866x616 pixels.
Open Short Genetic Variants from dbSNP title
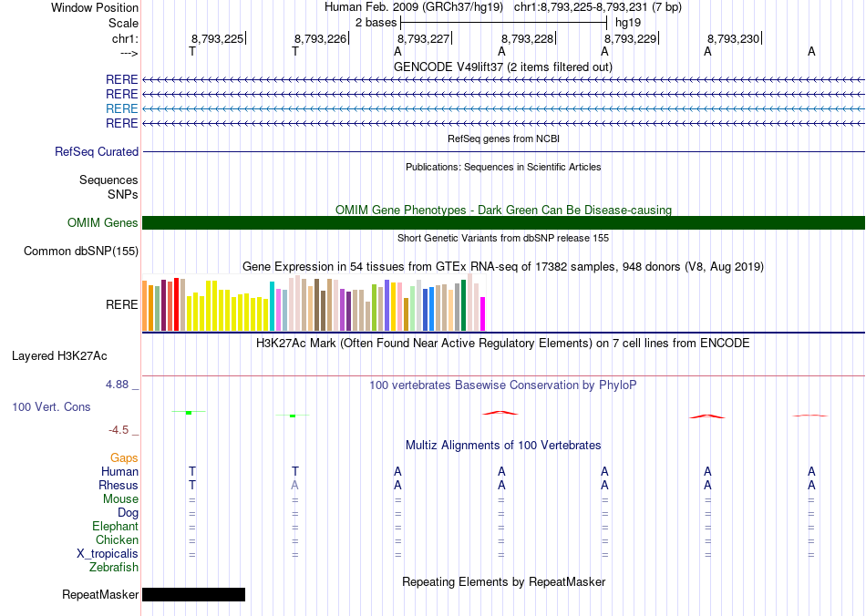point(503,238)
